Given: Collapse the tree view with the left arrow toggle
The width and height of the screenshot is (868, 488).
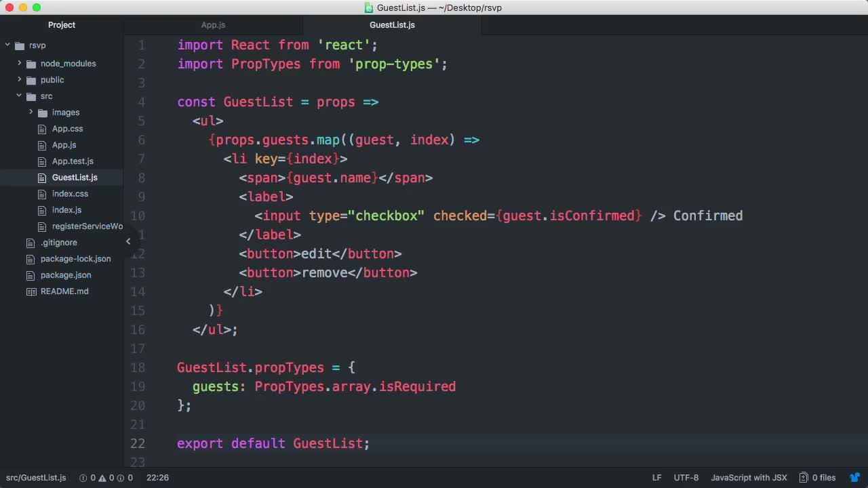Looking at the screenshot, I should click(x=127, y=241).
